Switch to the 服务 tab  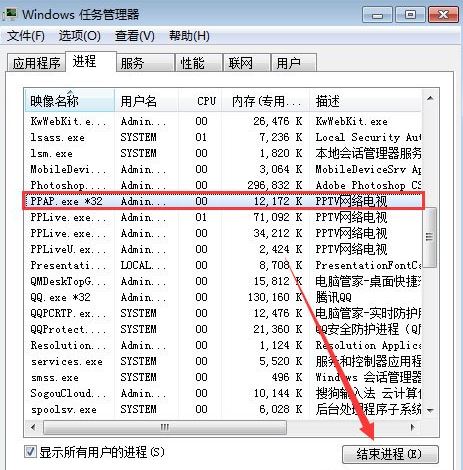coord(145,63)
